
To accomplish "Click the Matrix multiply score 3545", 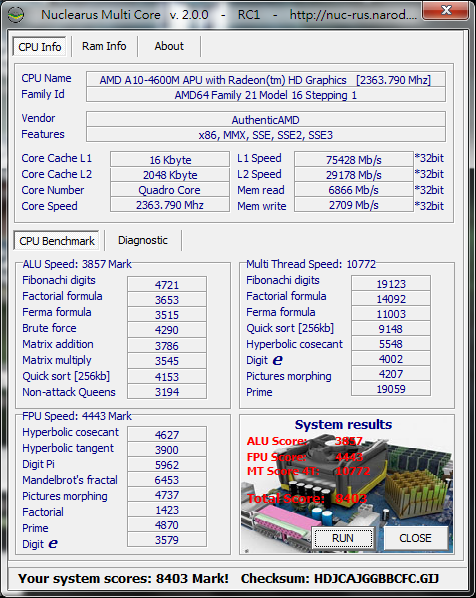I will pos(167,360).
